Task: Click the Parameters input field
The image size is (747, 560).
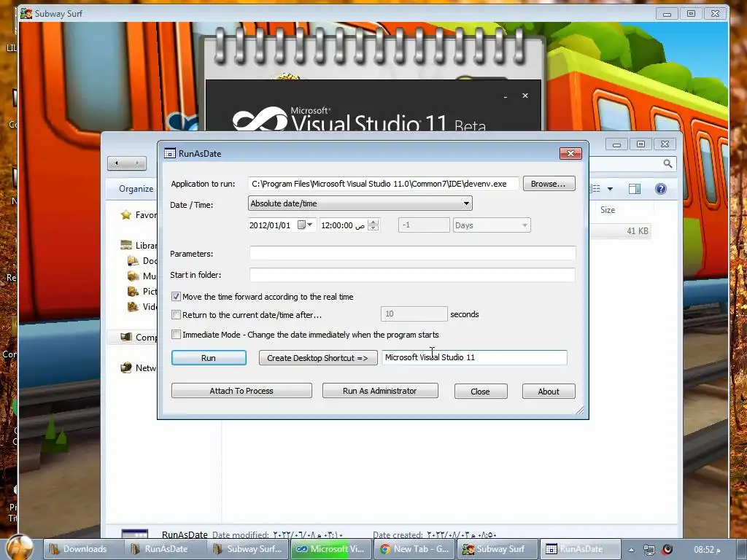Action: 413,253
